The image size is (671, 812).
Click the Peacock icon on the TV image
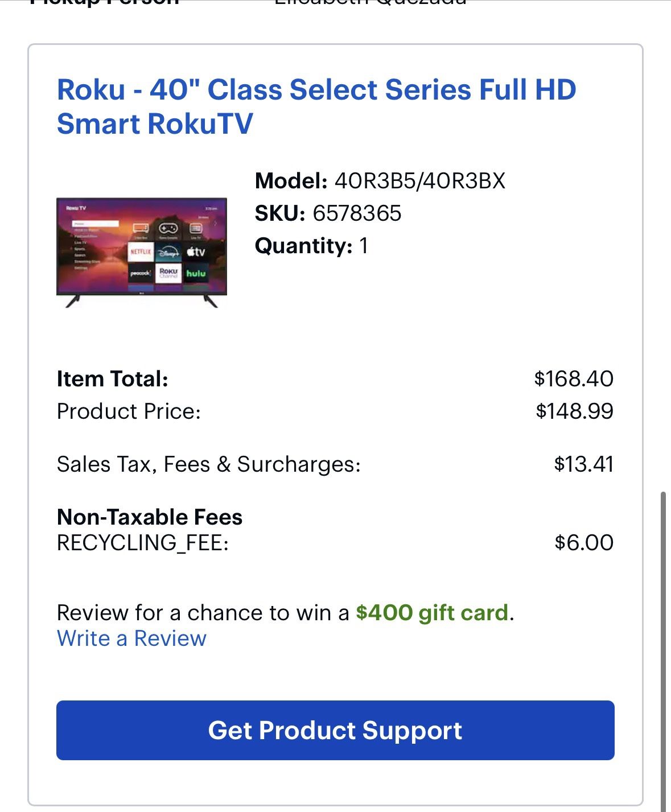click(x=140, y=273)
